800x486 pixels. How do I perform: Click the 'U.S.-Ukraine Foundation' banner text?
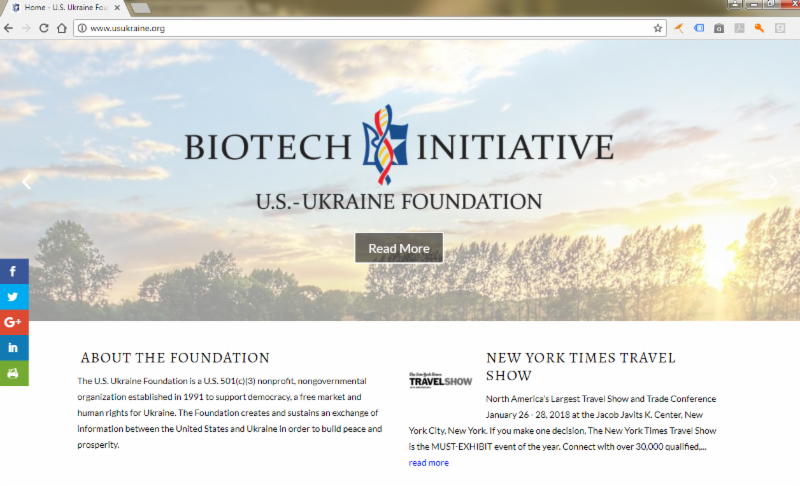399,202
